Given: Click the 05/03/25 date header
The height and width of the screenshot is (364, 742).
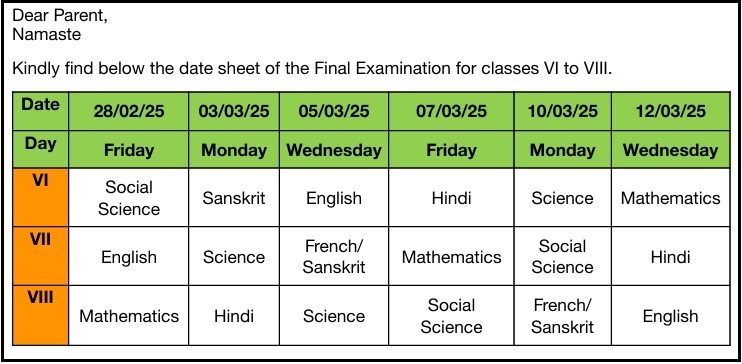Looking at the screenshot, I should [334, 111].
